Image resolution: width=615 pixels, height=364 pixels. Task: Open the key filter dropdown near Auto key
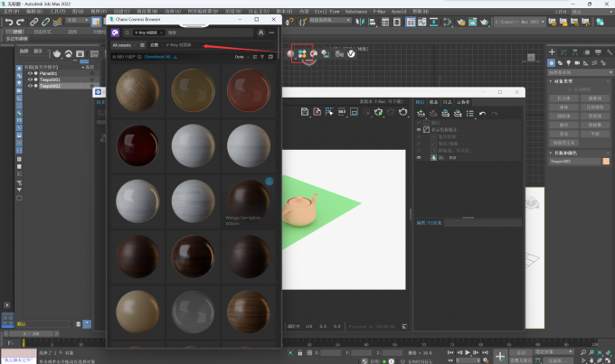pyautogui.click(x=553, y=352)
